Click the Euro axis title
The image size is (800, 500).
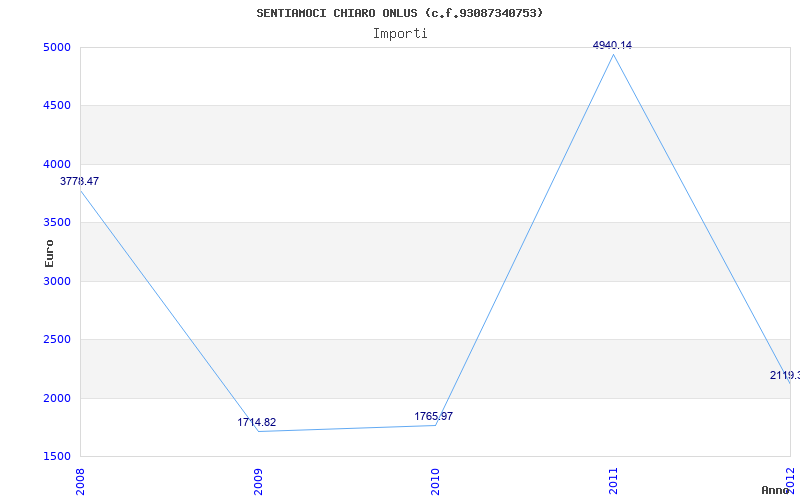click(49, 254)
